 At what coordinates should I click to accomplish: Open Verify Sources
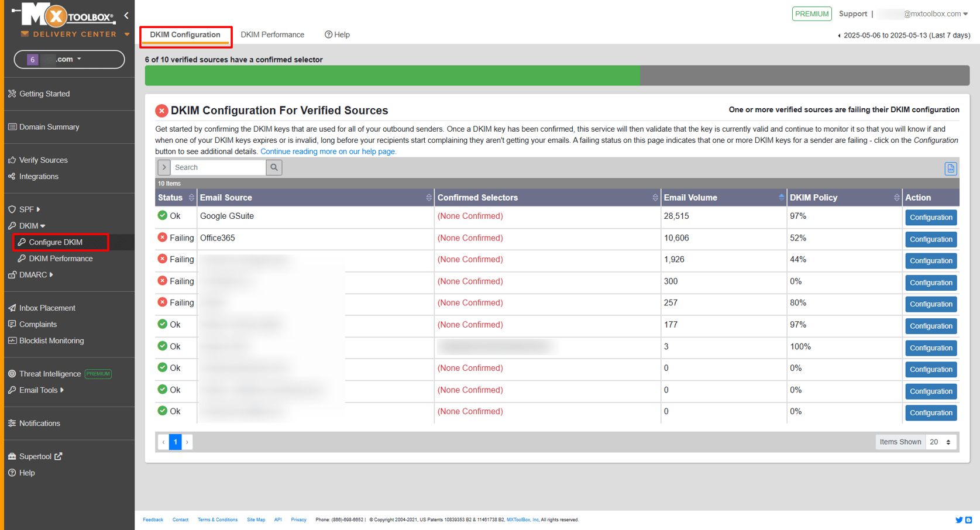tap(43, 160)
